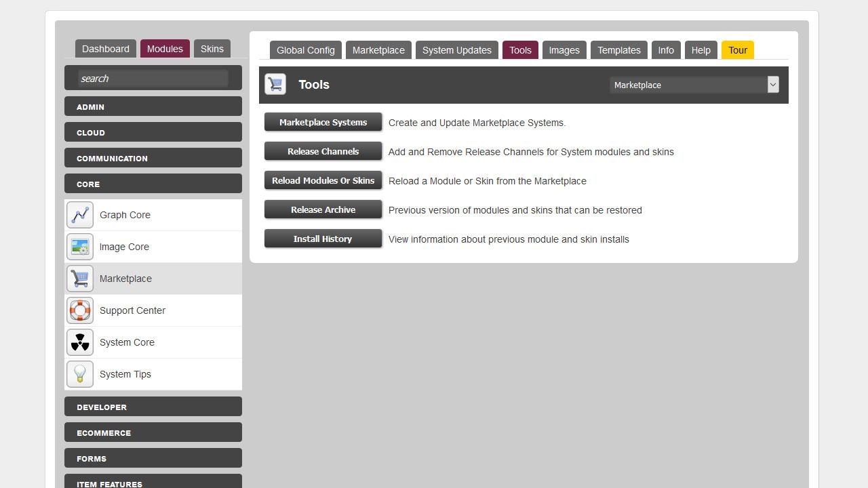This screenshot has height=488, width=868.
Task: Open the Help tab
Action: pos(701,50)
